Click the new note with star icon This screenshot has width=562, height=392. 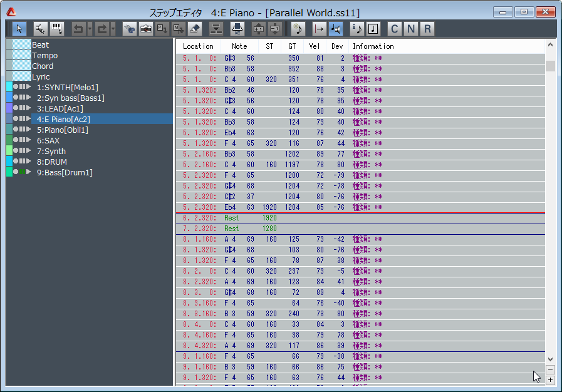coord(298,29)
